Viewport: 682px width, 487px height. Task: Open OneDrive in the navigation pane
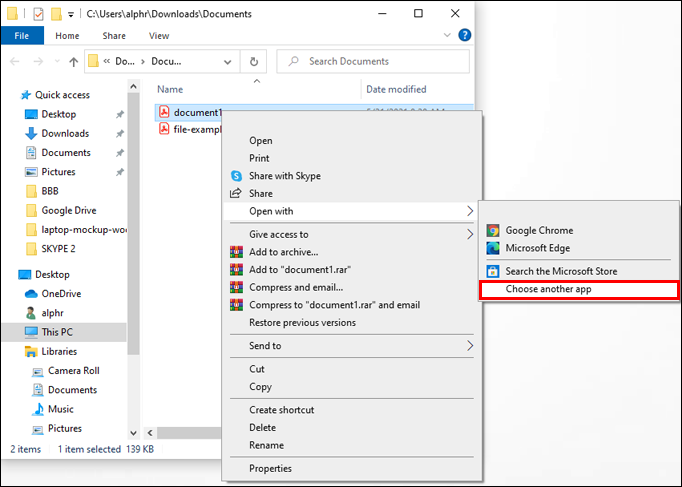pyautogui.click(x=61, y=294)
